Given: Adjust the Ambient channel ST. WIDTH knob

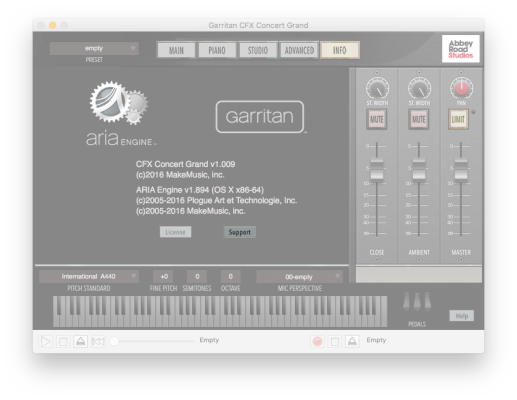Looking at the screenshot, I should (x=419, y=88).
